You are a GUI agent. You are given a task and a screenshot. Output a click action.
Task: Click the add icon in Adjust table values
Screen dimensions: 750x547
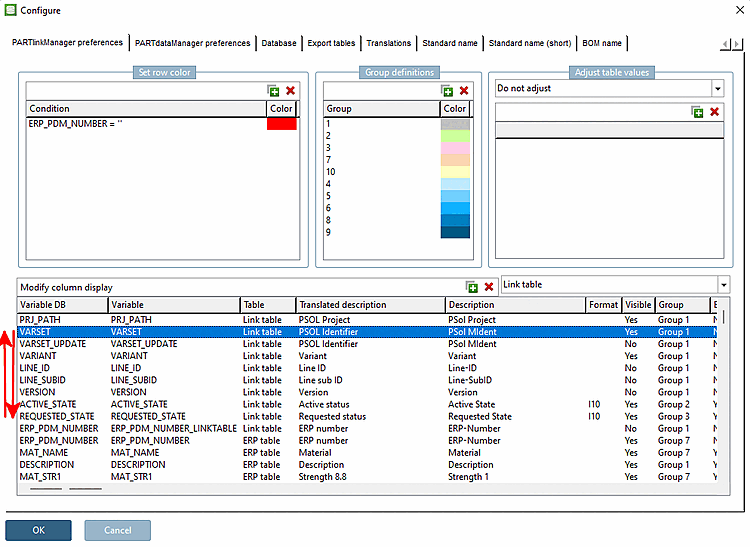697,112
